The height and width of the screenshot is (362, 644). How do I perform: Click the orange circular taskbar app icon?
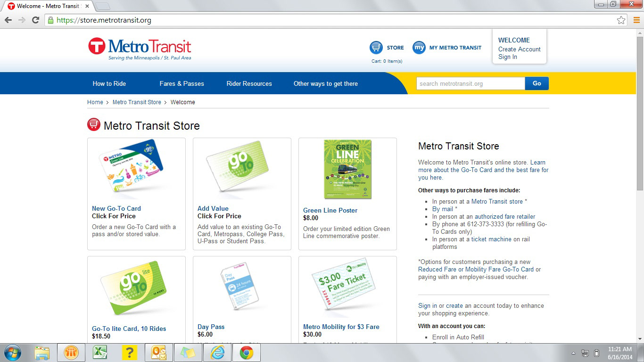click(71, 353)
